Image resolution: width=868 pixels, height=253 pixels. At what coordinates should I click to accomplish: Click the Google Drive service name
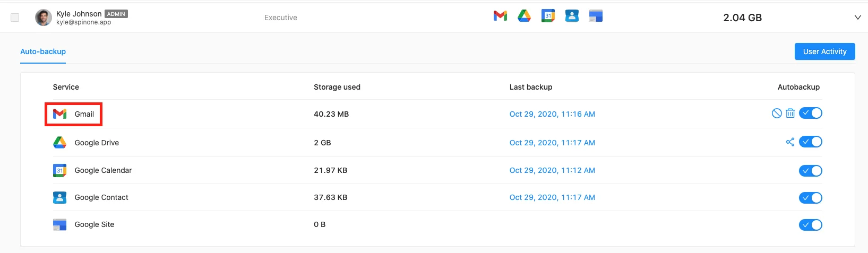pos(97,143)
